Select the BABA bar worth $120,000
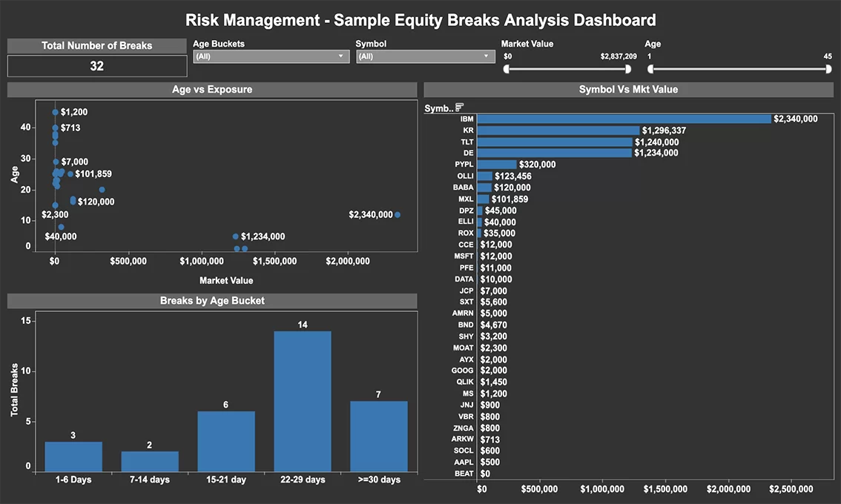 click(484, 188)
